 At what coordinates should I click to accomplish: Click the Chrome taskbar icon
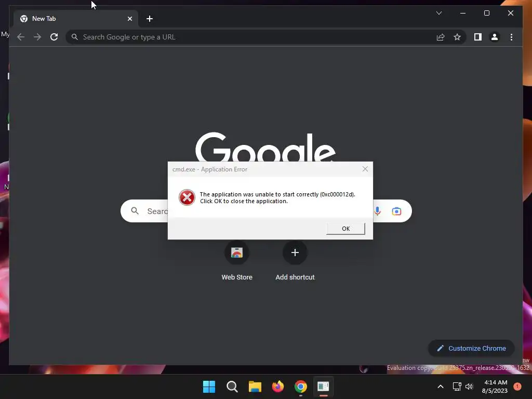click(x=301, y=387)
